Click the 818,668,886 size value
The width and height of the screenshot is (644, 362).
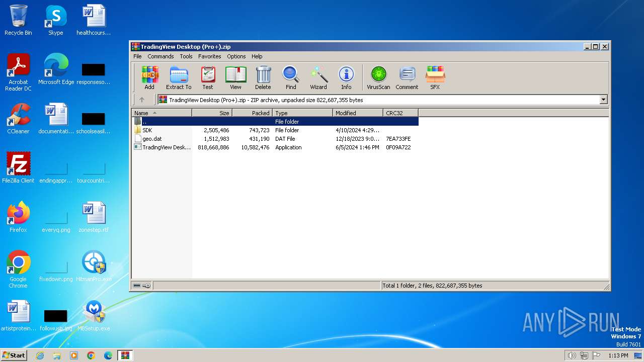pyautogui.click(x=213, y=147)
